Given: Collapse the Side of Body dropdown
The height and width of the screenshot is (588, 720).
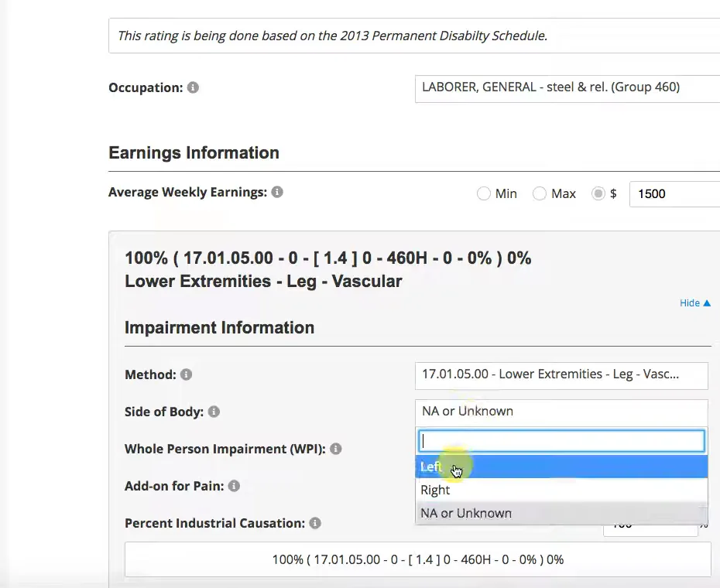Looking at the screenshot, I should click(561, 412).
